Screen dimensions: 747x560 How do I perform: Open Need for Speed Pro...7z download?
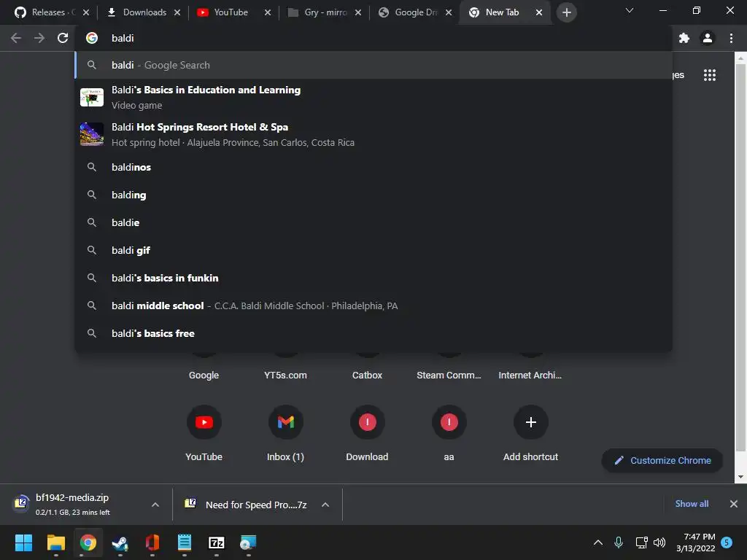[x=248, y=505]
